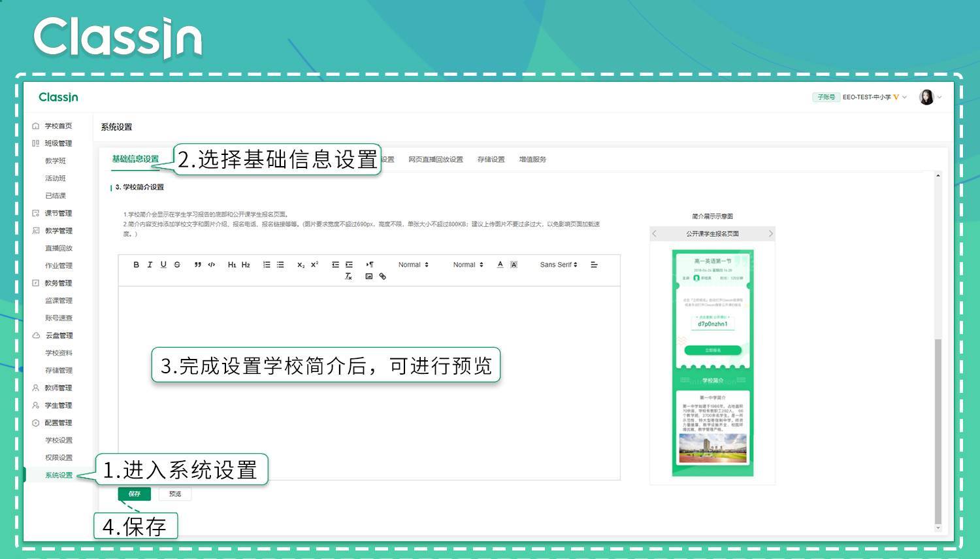Viewport: 980px width, 559px height.
Task: Click the green 保存 button
Action: (135, 494)
